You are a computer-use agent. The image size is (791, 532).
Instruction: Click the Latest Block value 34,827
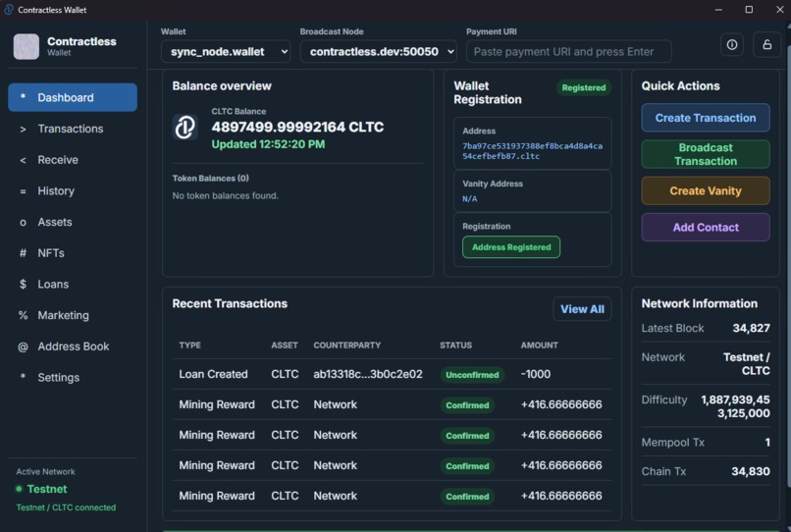pyautogui.click(x=751, y=328)
